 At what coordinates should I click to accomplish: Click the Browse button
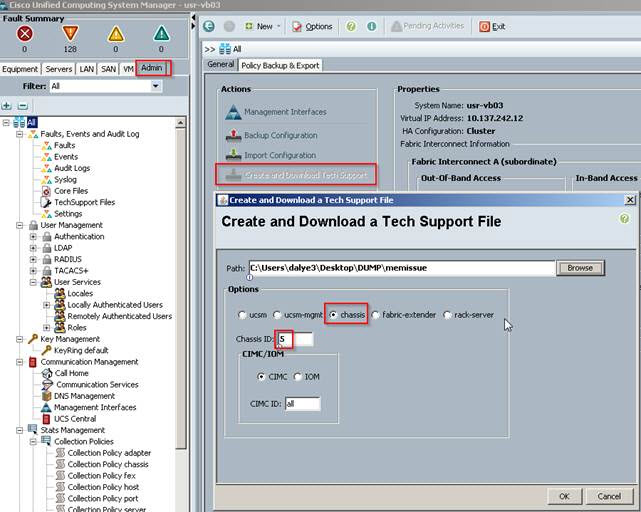[x=580, y=268]
